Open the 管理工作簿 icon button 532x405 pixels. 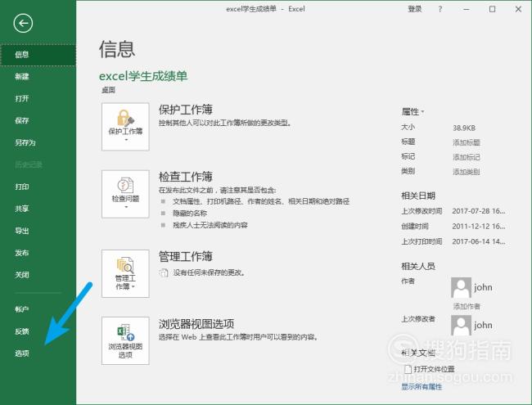pos(125,274)
